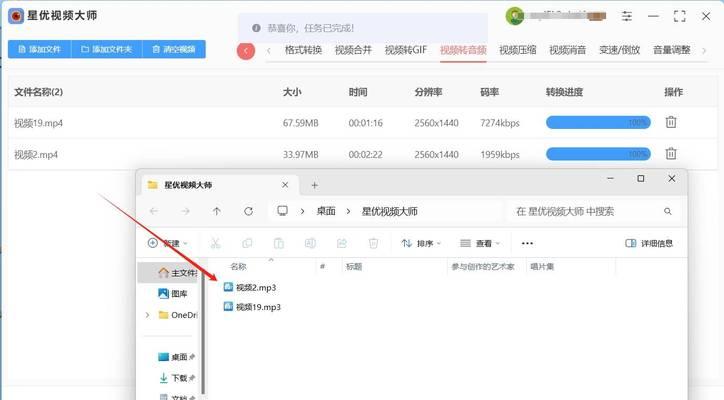Viewport: 724px width, 400px height.
Task: Click the left chevron before the 格式转换 tab
Action: click(x=268, y=50)
